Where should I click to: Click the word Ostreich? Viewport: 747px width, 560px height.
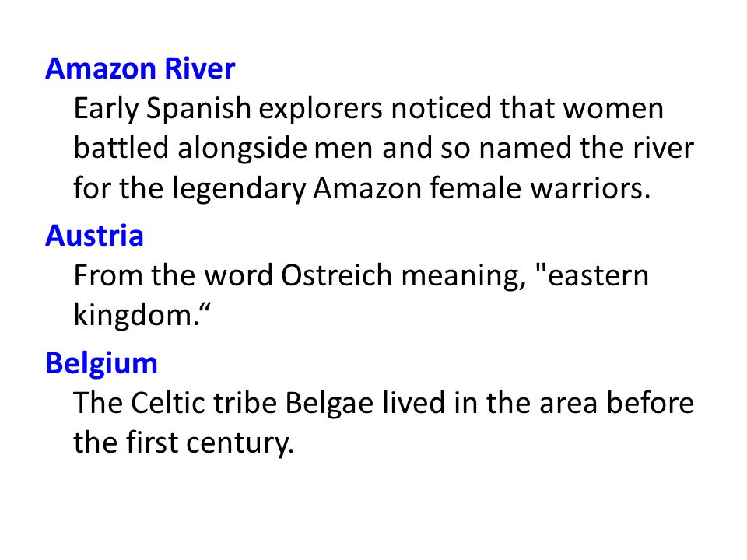pyautogui.click(x=336, y=275)
